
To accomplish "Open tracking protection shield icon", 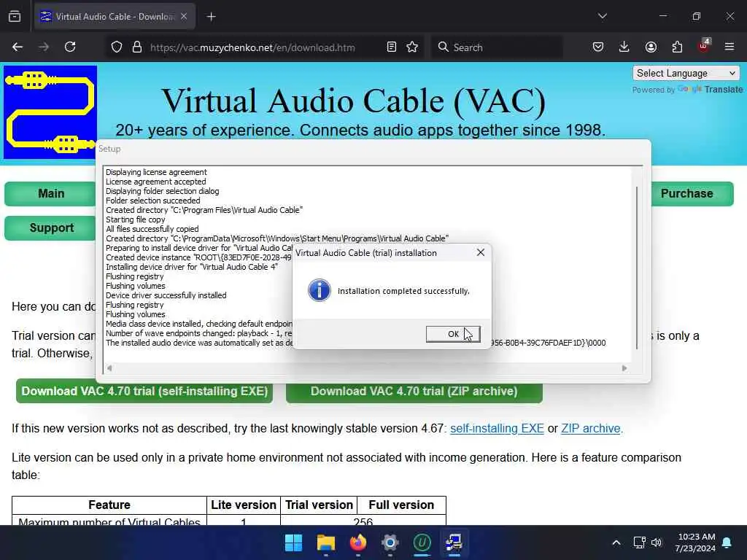I will 117,47.
